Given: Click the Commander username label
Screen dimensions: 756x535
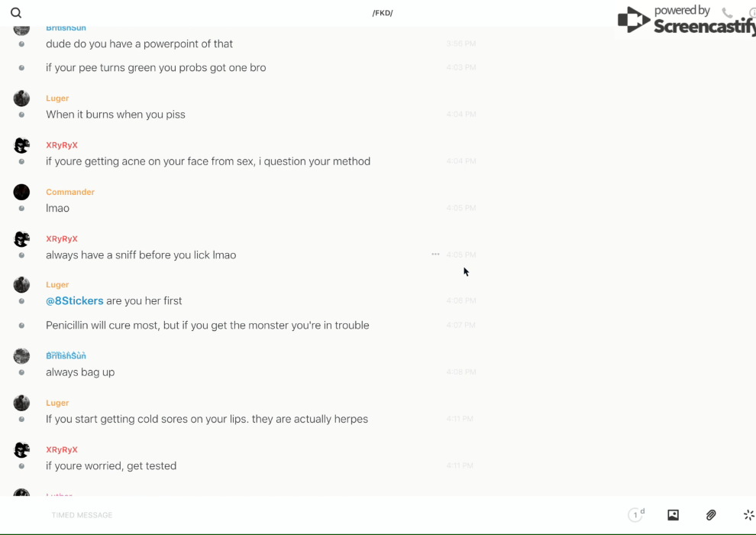Looking at the screenshot, I should [70, 192].
